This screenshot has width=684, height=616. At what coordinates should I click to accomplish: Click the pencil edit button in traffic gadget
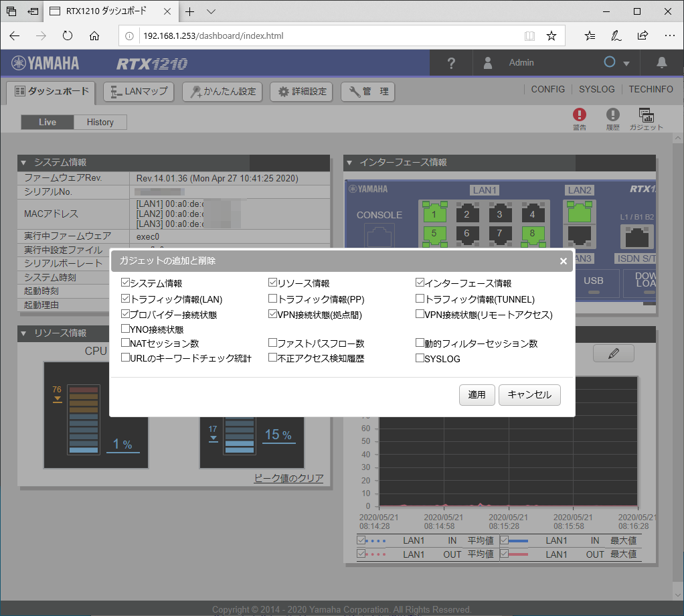click(x=613, y=354)
